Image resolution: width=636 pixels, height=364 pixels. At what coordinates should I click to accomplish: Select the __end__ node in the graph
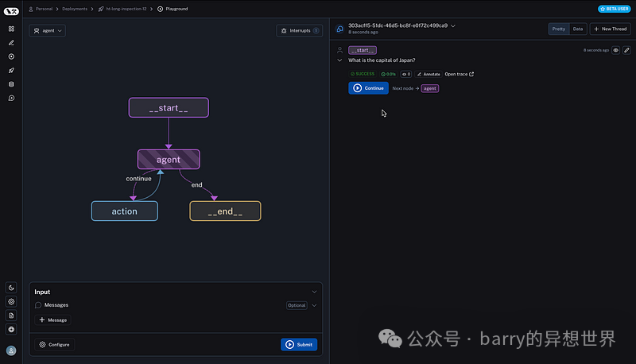coord(225,211)
